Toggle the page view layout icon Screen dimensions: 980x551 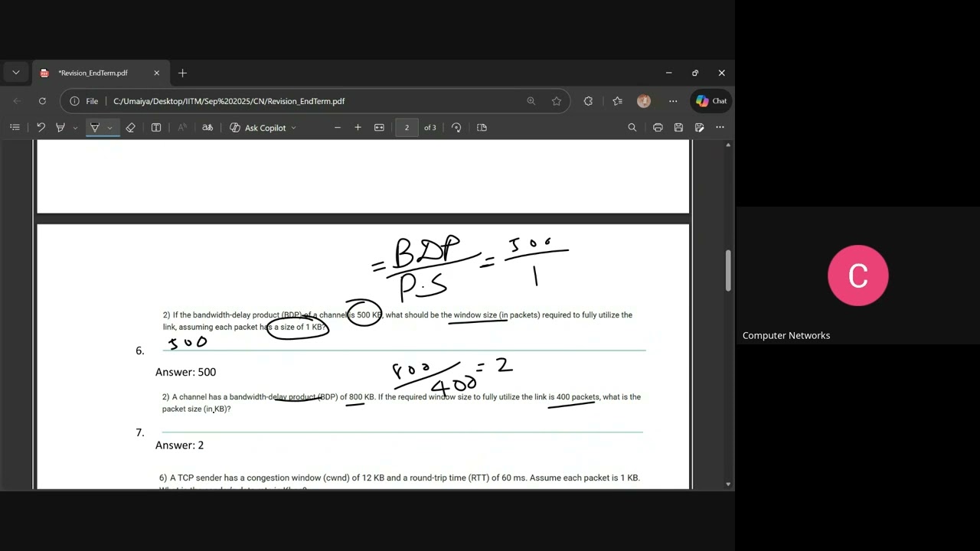click(482, 128)
